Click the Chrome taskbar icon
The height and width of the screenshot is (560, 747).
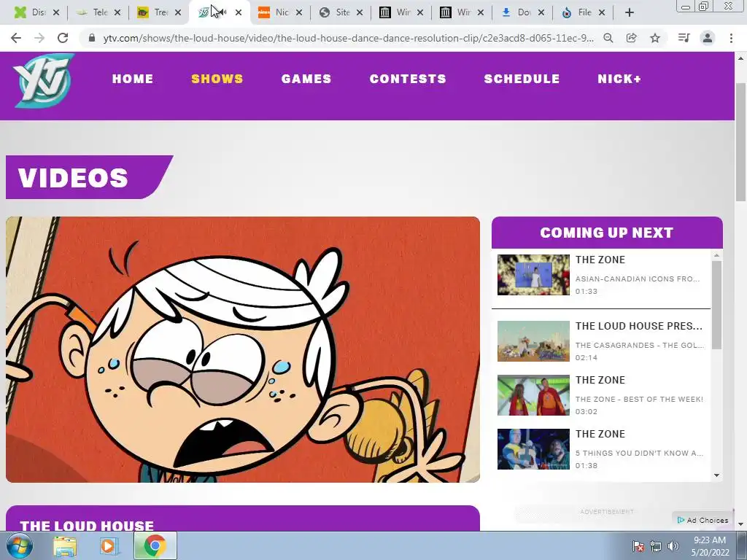coord(155,546)
